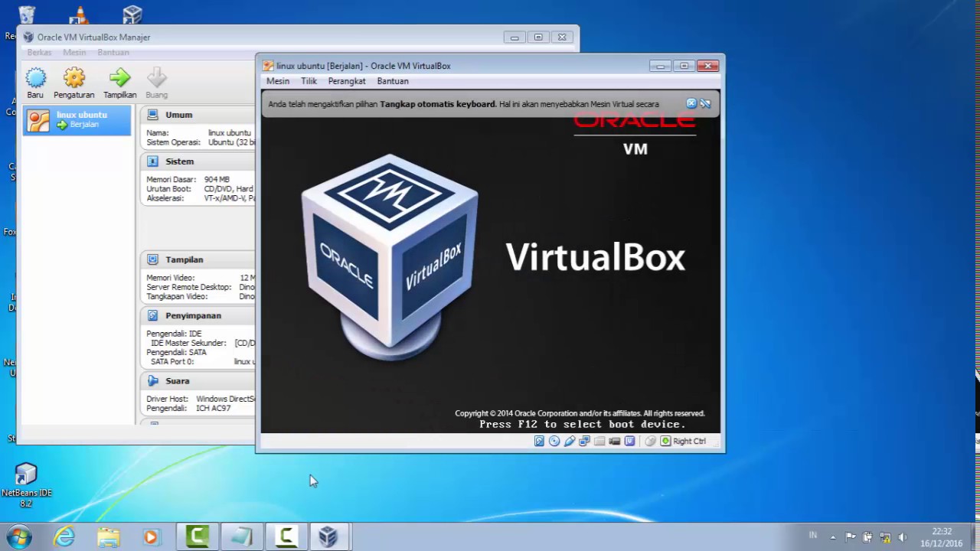This screenshot has width=980, height=551.
Task: Click video capture icon in VM status bar
Action: pyautogui.click(x=614, y=441)
